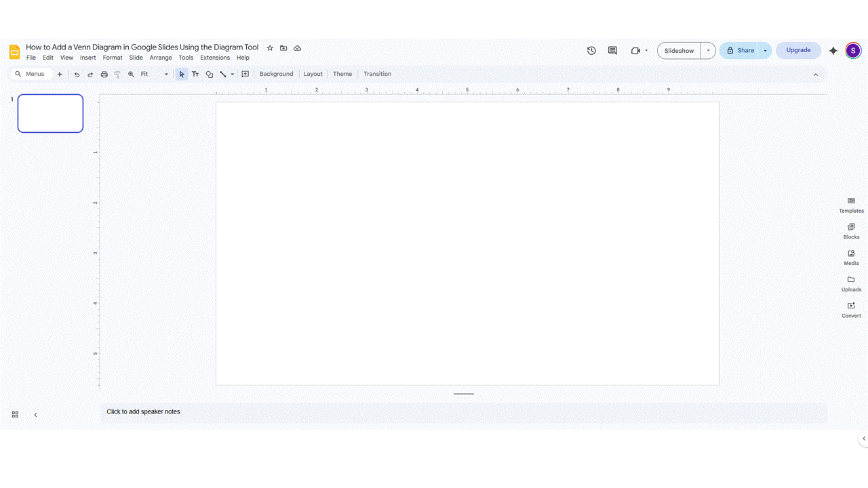Open the Shape tool

pos(209,74)
